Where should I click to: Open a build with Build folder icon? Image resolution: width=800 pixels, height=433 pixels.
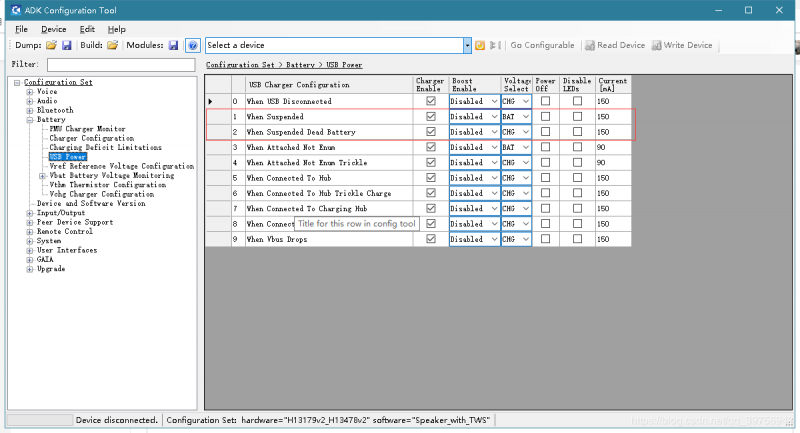tap(112, 45)
